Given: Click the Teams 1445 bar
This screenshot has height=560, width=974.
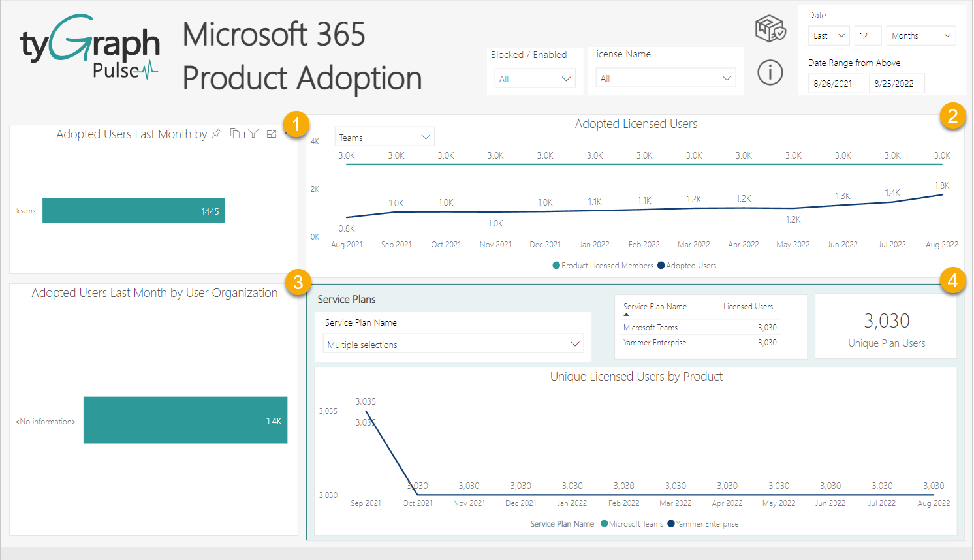Looking at the screenshot, I should pyautogui.click(x=133, y=210).
